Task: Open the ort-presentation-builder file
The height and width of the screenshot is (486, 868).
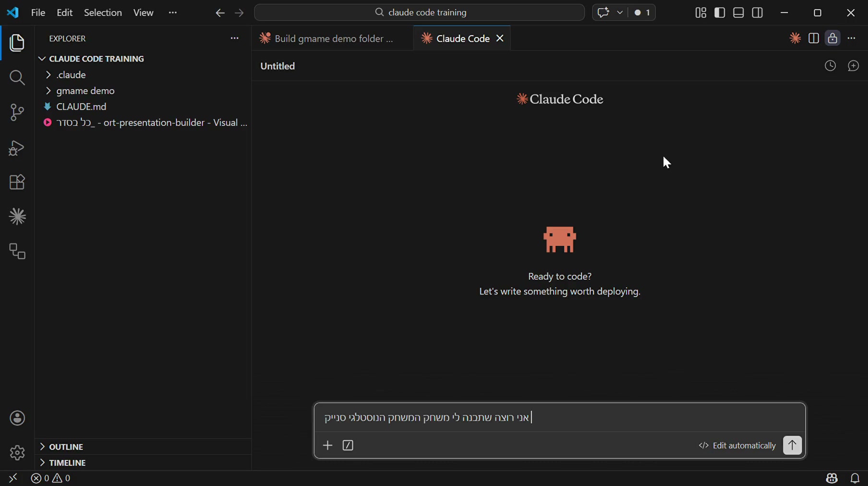Action: point(143,122)
